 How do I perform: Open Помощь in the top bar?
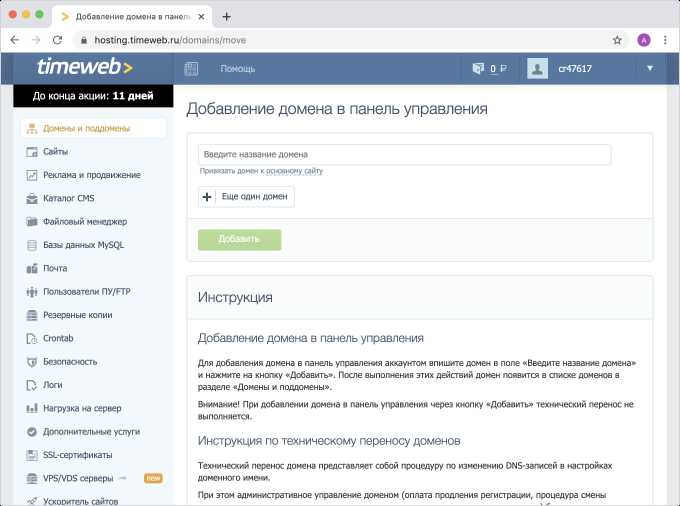238,69
